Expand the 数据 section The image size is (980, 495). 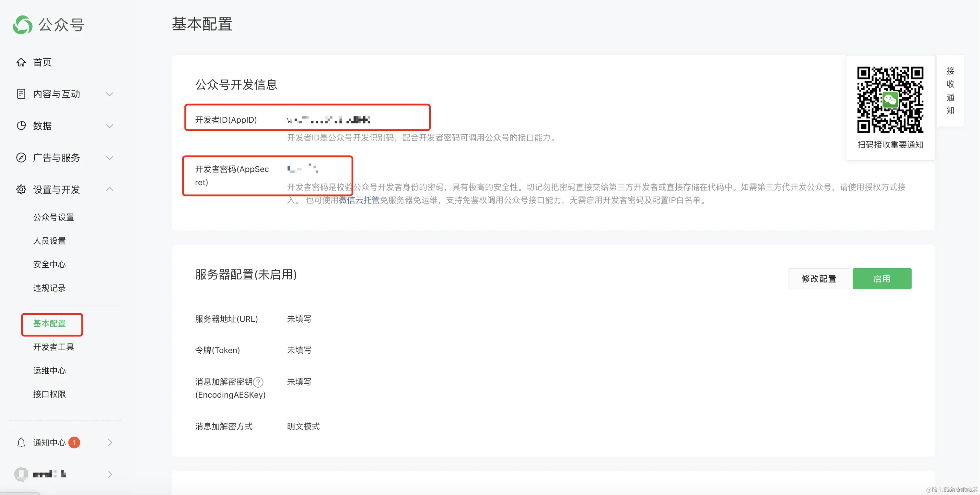[x=110, y=126]
